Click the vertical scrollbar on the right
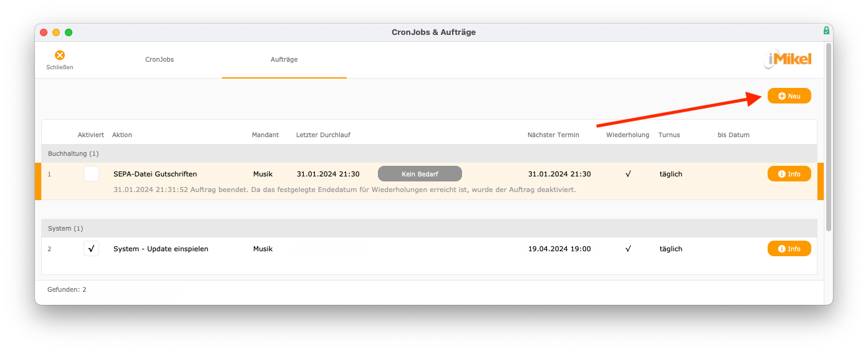868x351 pixels. [x=828, y=137]
